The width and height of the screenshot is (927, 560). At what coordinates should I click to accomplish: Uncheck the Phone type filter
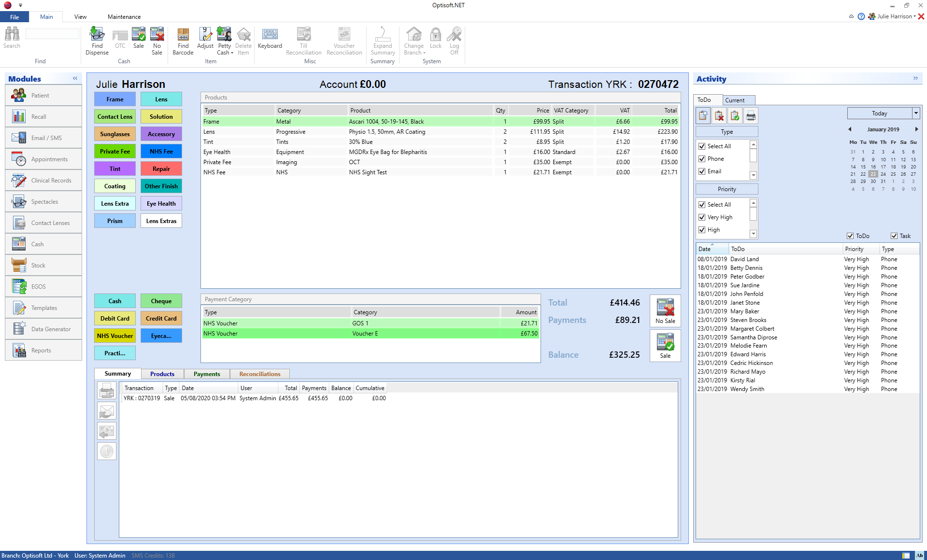pyautogui.click(x=702, y=158)
